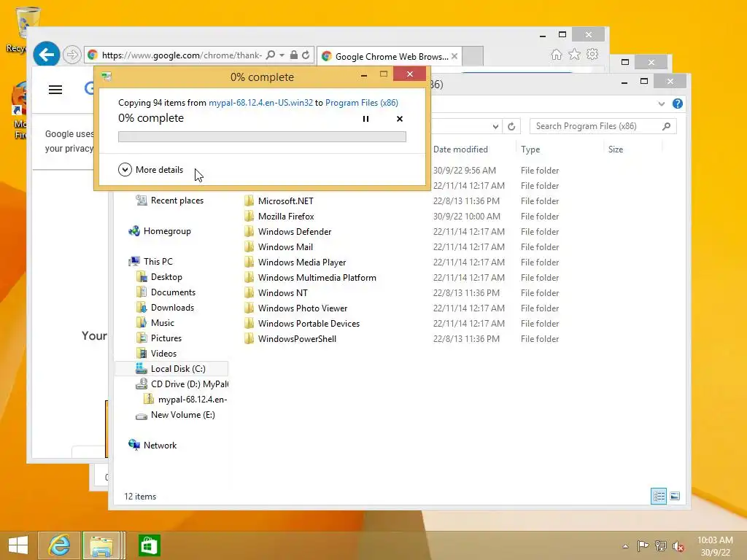
Task: Select the Windows Mail folder
Action: click(285, 246)
